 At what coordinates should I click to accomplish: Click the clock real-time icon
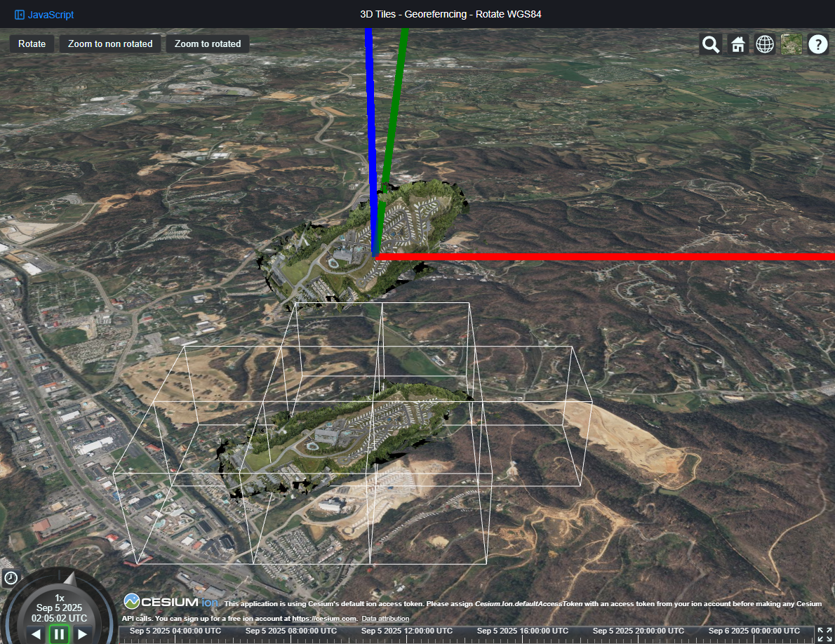[x=11, y=578]
